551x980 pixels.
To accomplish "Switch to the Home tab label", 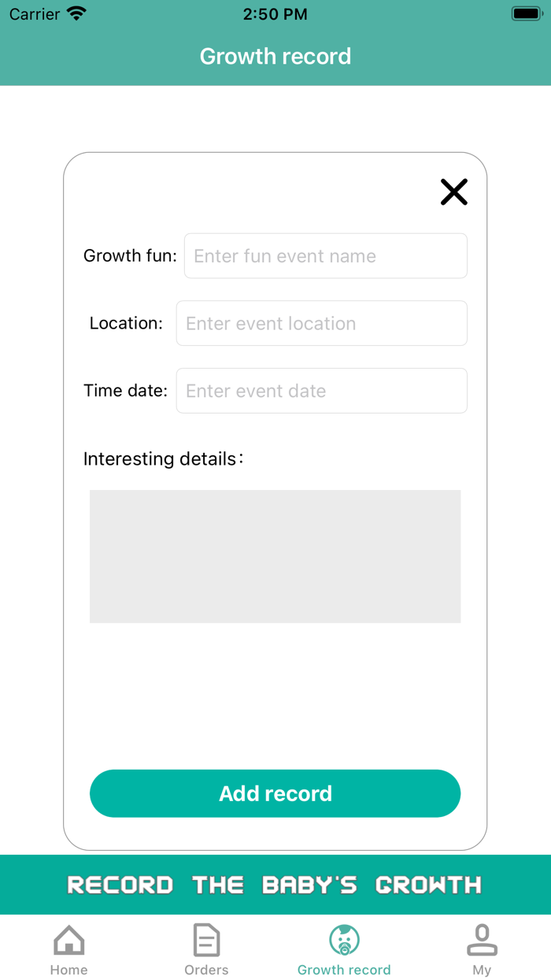I will coord(68,970).
